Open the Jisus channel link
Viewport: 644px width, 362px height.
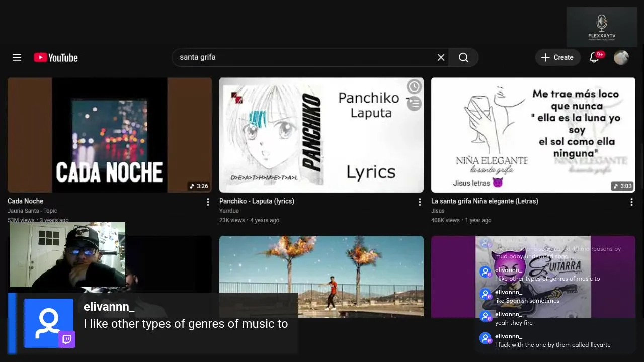point(438,211)
